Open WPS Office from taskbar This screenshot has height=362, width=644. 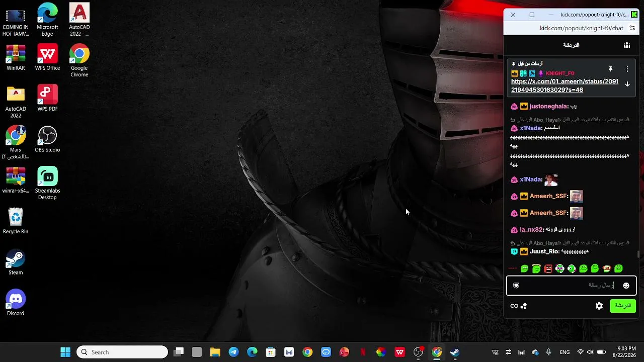pyautogui.click(x=399, y=352)
